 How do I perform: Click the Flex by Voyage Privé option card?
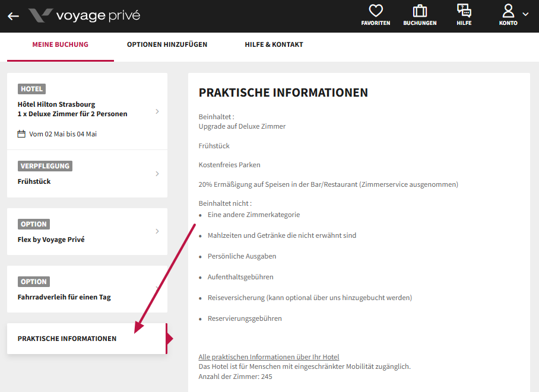(51, 240)
